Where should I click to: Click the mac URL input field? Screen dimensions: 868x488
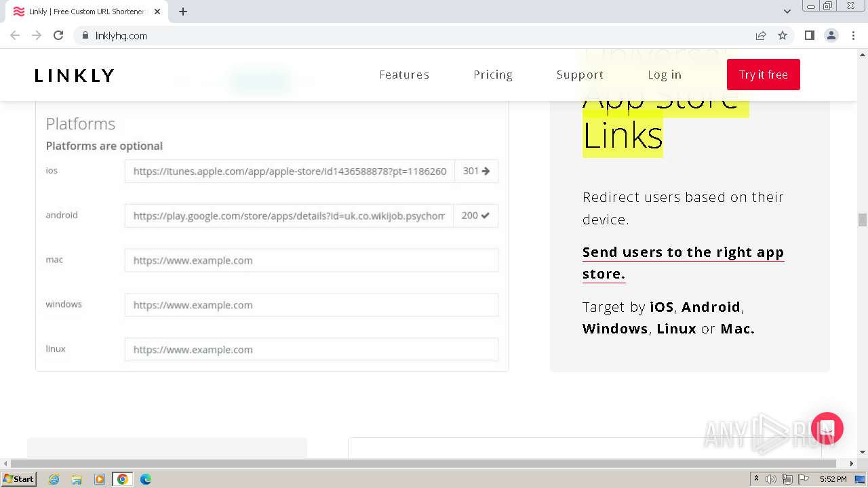311,260
